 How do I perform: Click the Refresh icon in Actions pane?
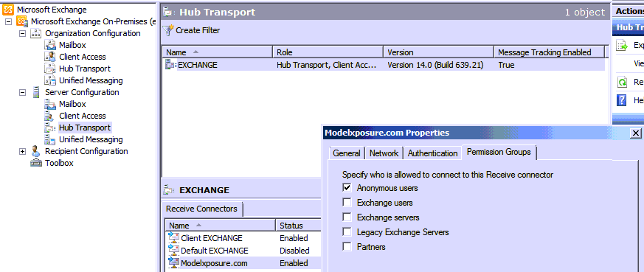coord(622,82)
